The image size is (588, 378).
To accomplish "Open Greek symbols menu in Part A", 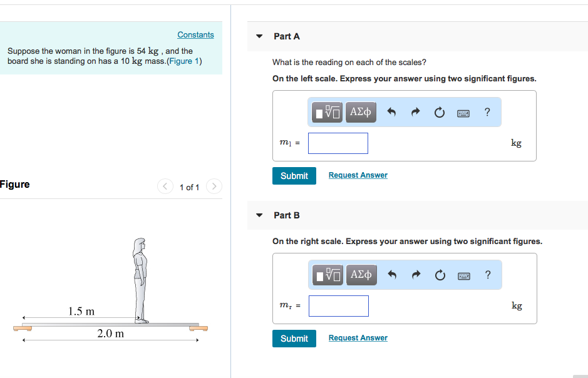I will tap(361, 112).
